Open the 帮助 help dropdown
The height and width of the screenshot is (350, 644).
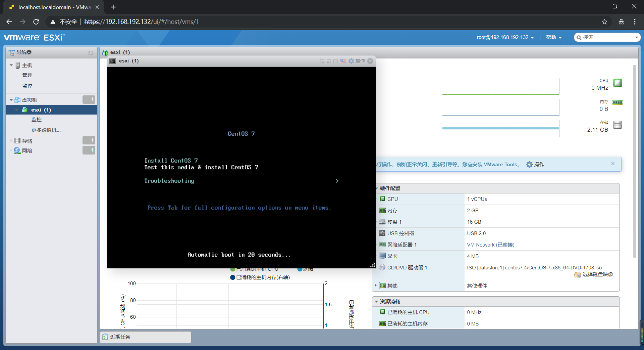point(554,37)
